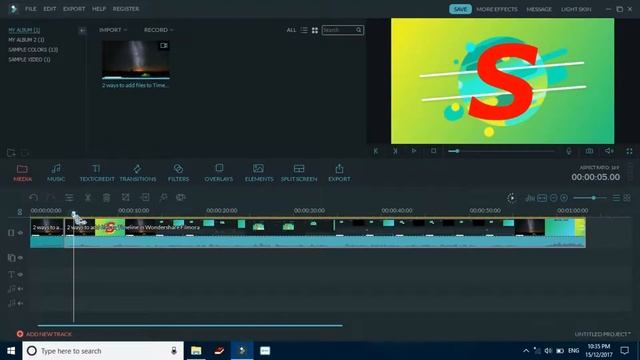Click MORE EFFECTS in the top bar
Viewport: 640px width, 360px height.
point(497,9)
